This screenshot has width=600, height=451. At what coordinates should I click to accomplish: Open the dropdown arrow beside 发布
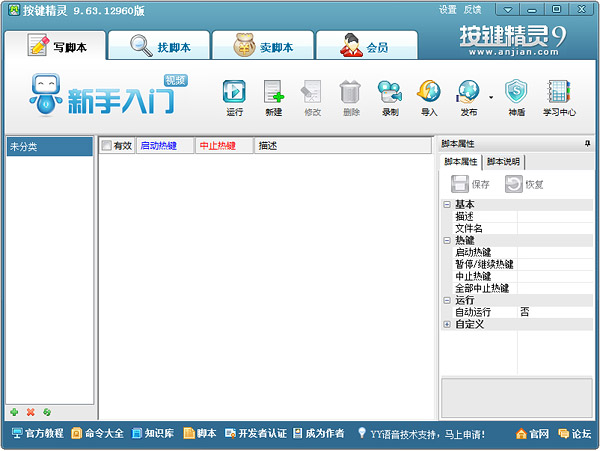pos(491,97)
